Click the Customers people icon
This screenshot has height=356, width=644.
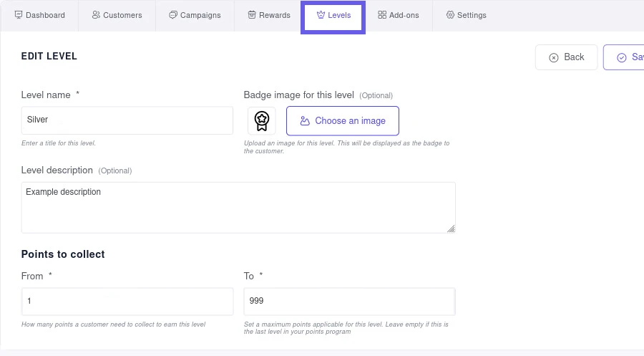96,15
